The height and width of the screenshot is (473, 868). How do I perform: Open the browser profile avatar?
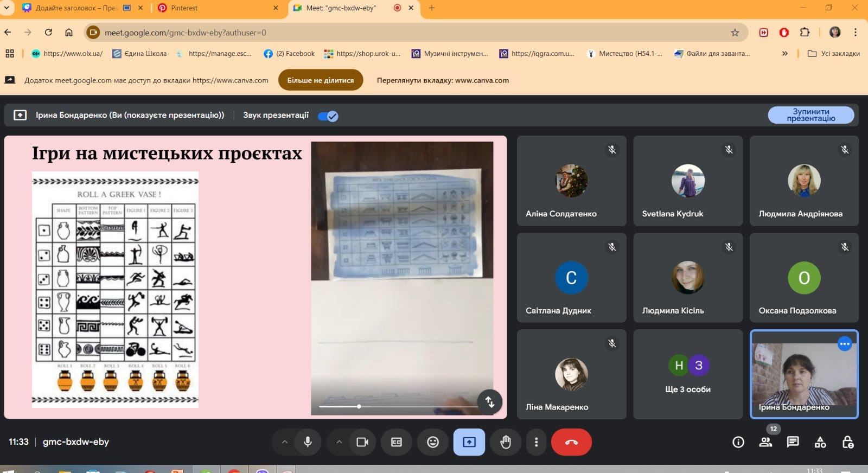coord(835,33)
